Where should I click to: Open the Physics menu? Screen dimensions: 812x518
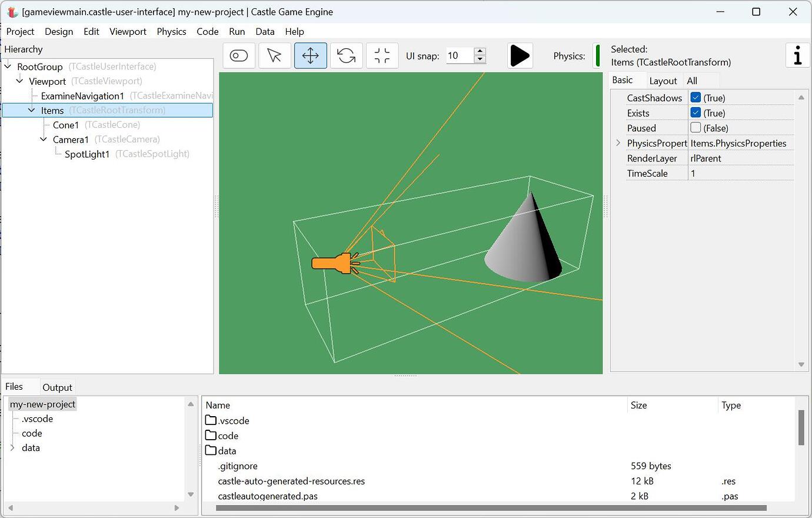pyautogui.click(x=171, y=32)
